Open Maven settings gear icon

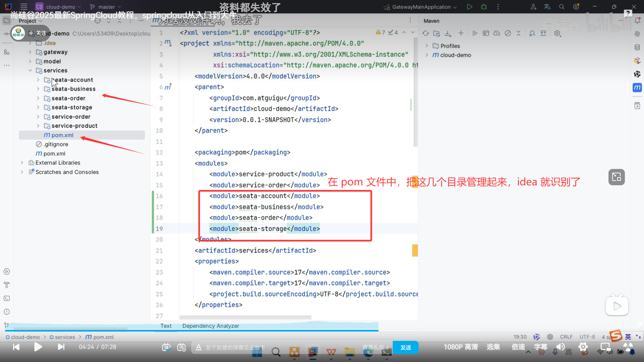[x=557, y=33]
